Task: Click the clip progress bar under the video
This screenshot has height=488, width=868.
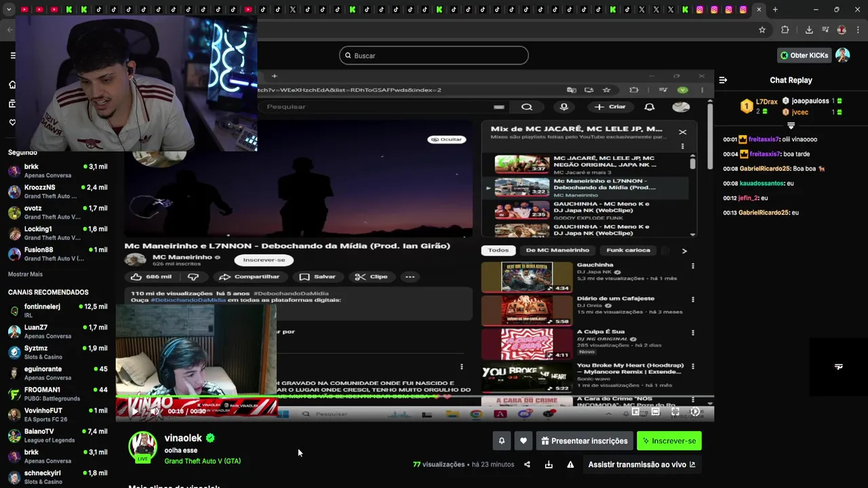Action: tap(414, 398)
